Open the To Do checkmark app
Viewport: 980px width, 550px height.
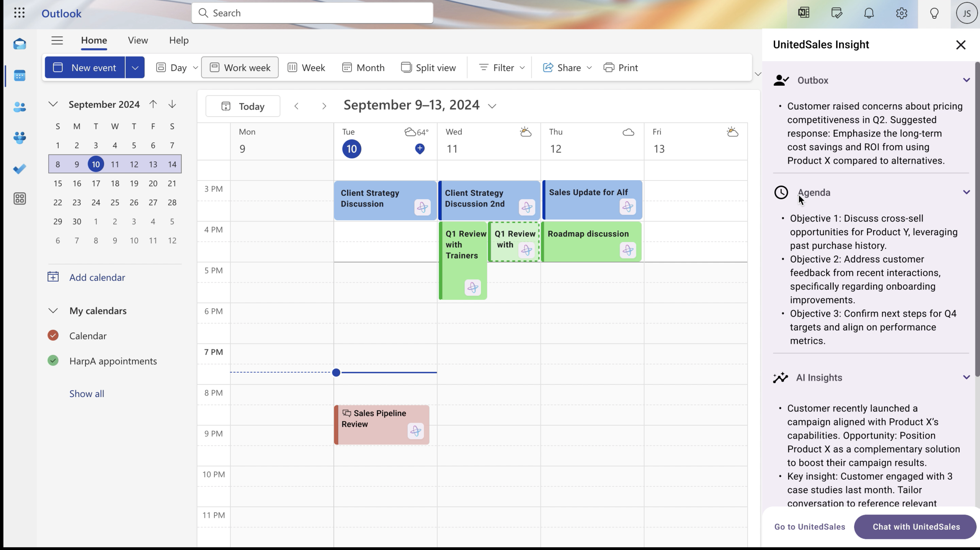point(20,169)
